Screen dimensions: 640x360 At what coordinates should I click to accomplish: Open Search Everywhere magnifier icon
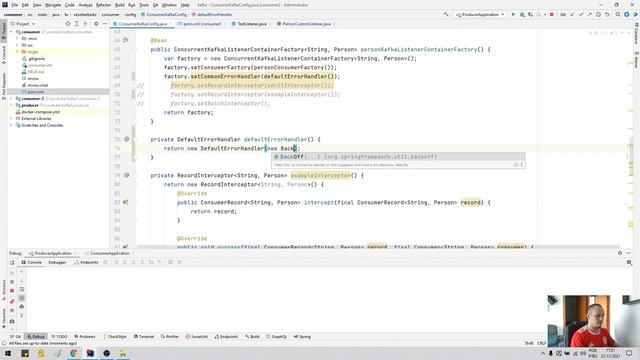click(x=618, y=14)
